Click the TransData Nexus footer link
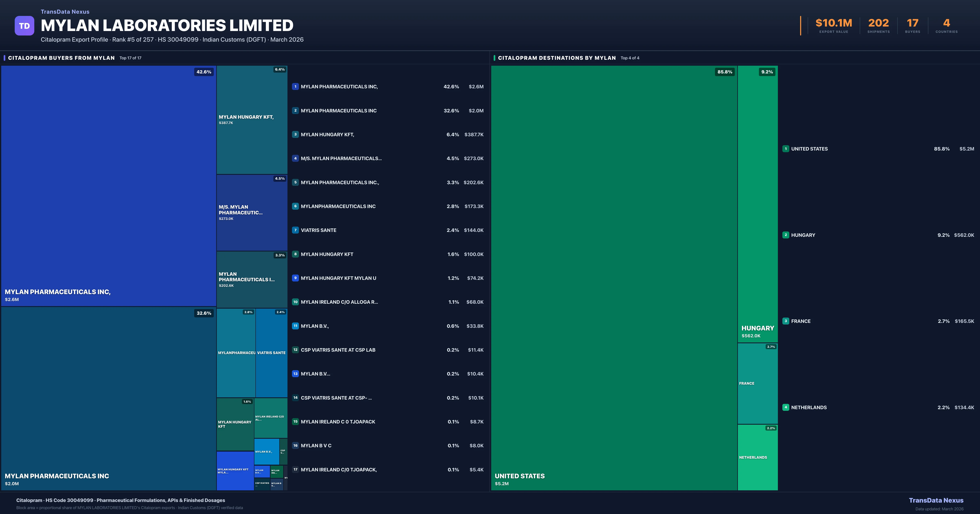This screenshot has width=980, height=514. pos(936,500)
